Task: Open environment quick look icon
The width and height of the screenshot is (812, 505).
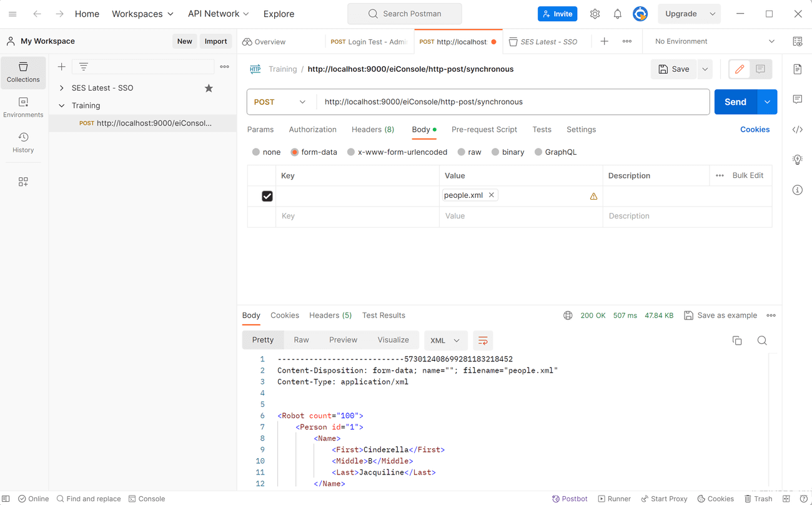Action: click(798, 41)
